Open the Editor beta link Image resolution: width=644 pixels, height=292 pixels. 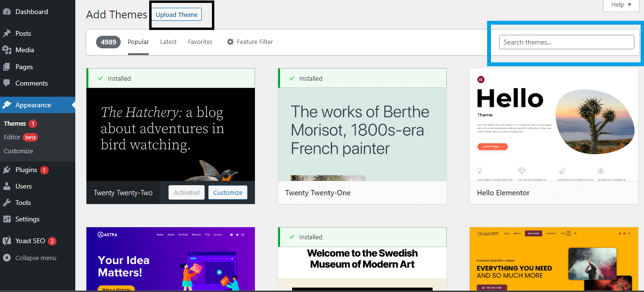(13, 137)
